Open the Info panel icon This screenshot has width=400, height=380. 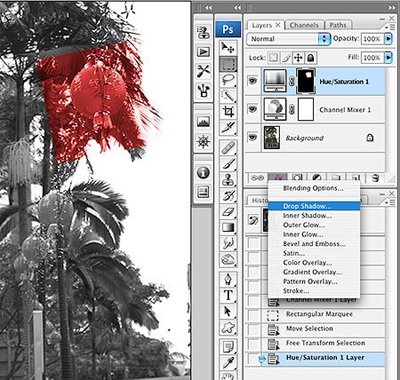coord(203,173)
